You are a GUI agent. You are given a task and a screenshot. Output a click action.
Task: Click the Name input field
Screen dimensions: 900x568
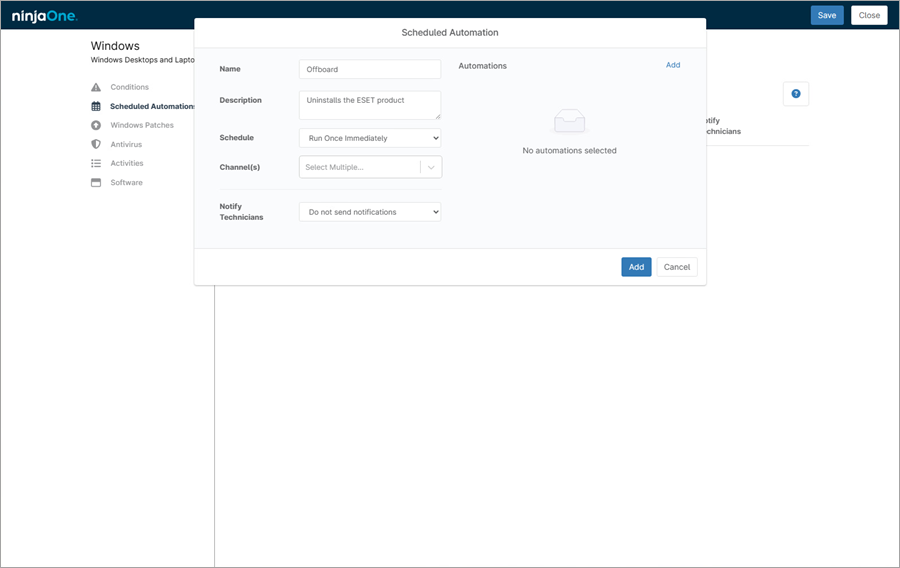(x=369, y=69)
